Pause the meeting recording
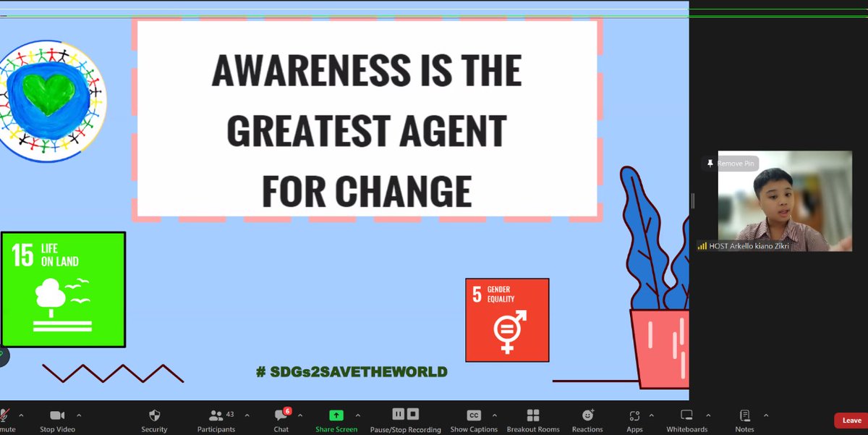Screen dimensions: 868x435 [x=398, y=413]
